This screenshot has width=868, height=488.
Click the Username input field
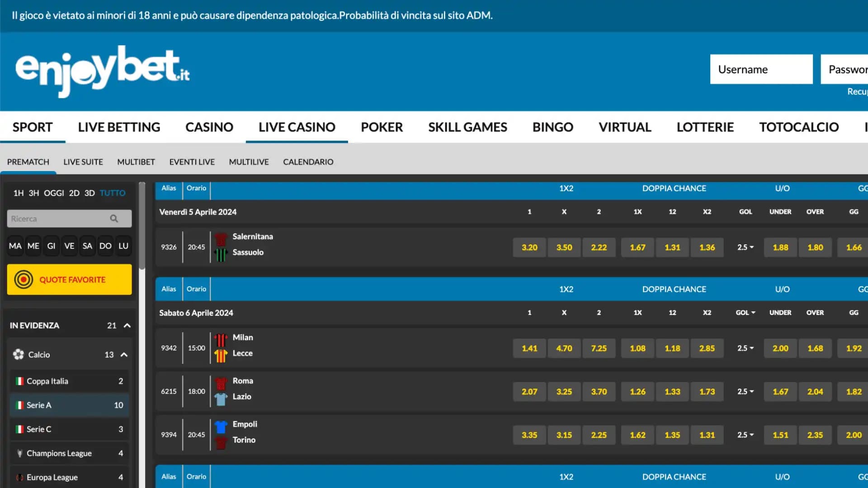[x=761, y=69]
